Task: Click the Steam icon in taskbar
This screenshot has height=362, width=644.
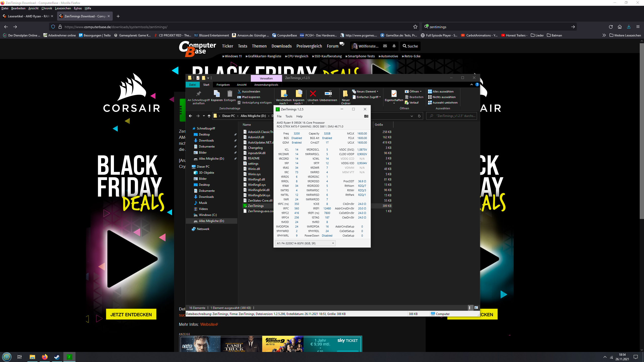Action: pyautogui.click(x=57, y=357)
